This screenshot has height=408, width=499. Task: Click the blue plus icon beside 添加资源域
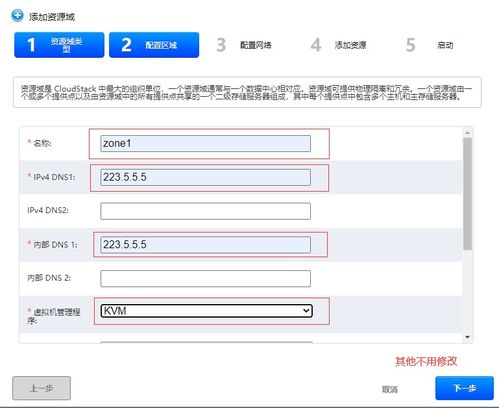17,16
